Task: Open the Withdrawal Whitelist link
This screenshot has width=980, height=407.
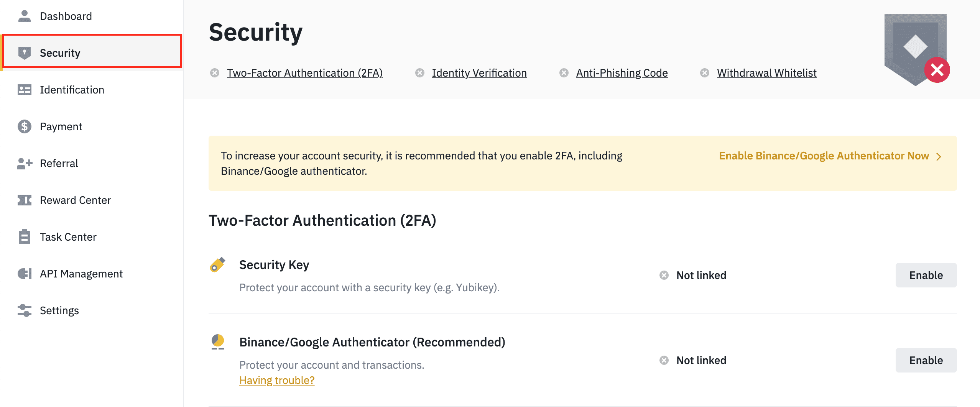Action: 766,73
